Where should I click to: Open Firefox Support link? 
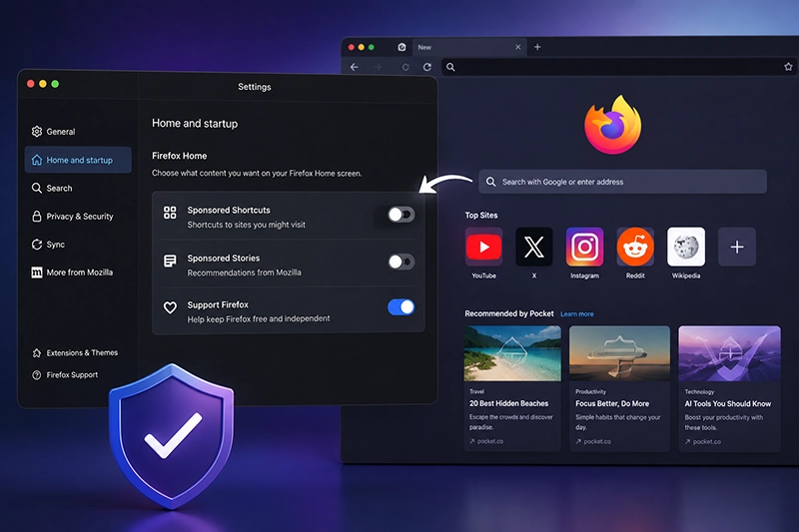pyautogui.click(x=65, y=375)
